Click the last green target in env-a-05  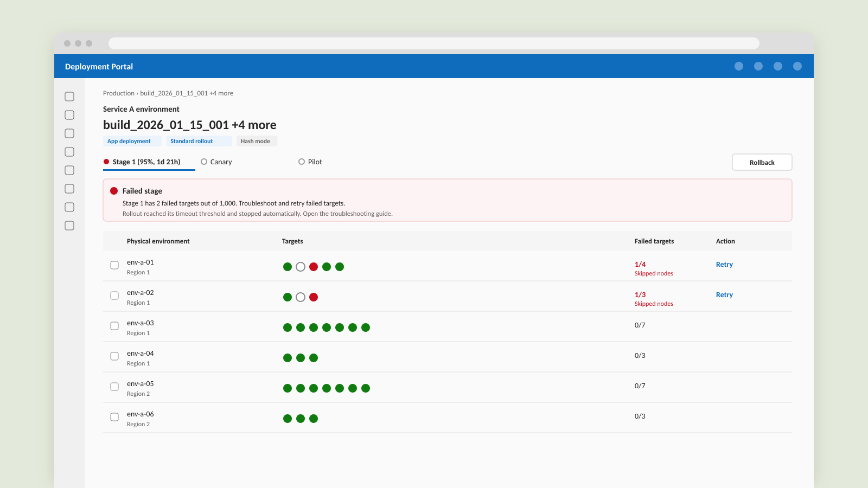tap(366, 388)
